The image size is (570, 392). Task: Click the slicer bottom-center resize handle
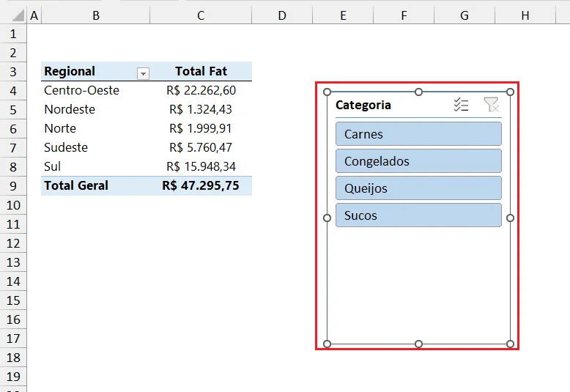pyautogui.click(x=418, y=344)
